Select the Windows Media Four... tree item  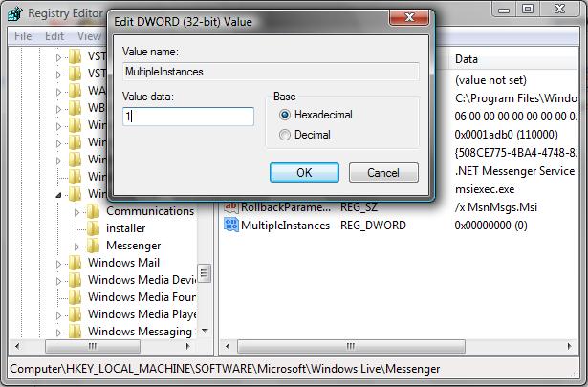142,297
